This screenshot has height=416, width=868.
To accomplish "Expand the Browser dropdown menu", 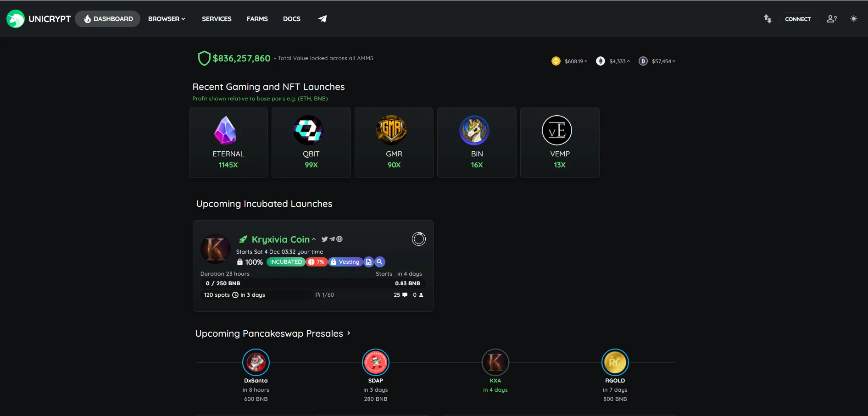I will click(167, 19).
